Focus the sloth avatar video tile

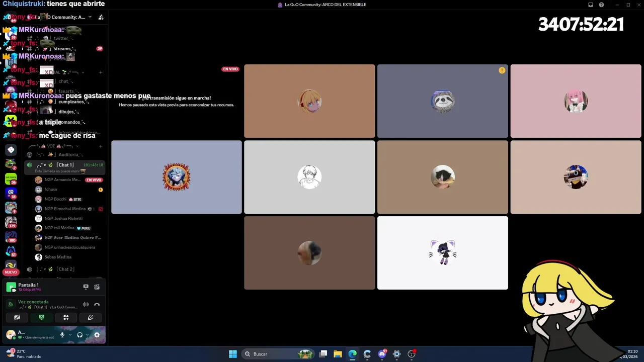[x=443, y=101]
